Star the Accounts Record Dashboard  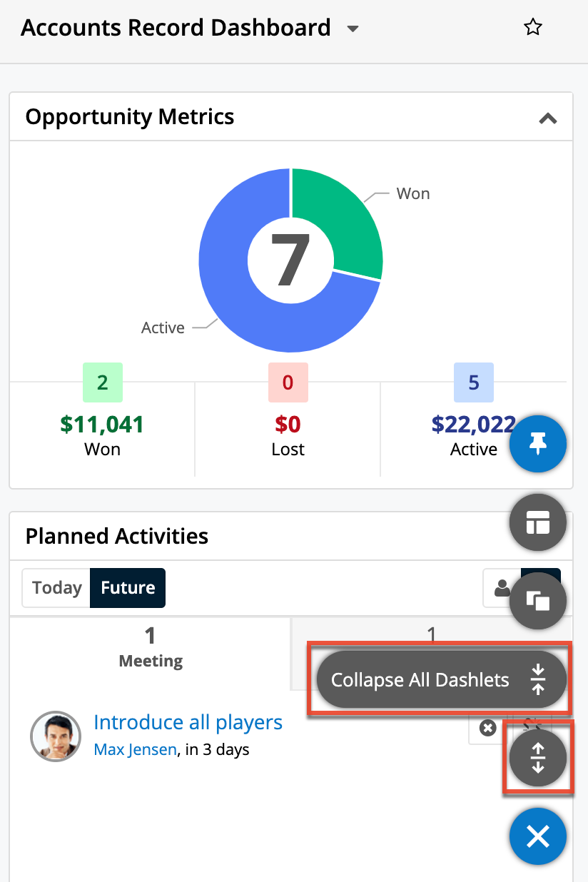click(532, 26)
